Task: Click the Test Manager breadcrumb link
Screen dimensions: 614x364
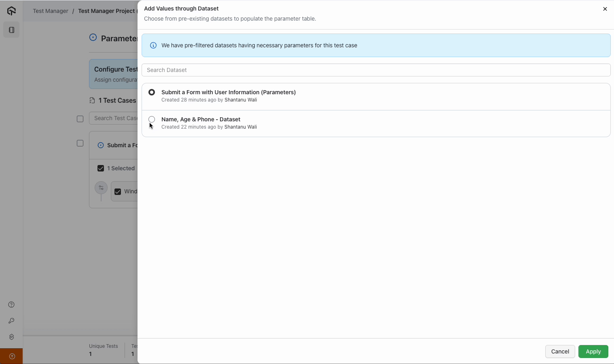Action: [51, 11]
